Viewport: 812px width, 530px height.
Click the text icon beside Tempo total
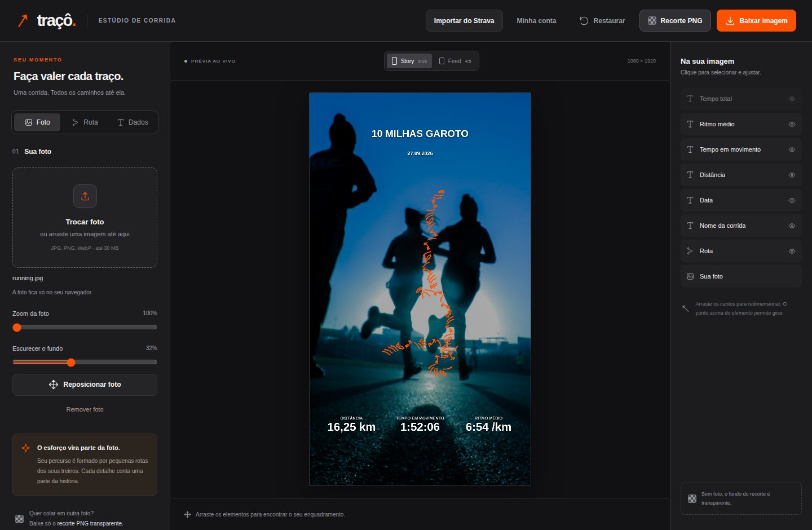(690, 99)
